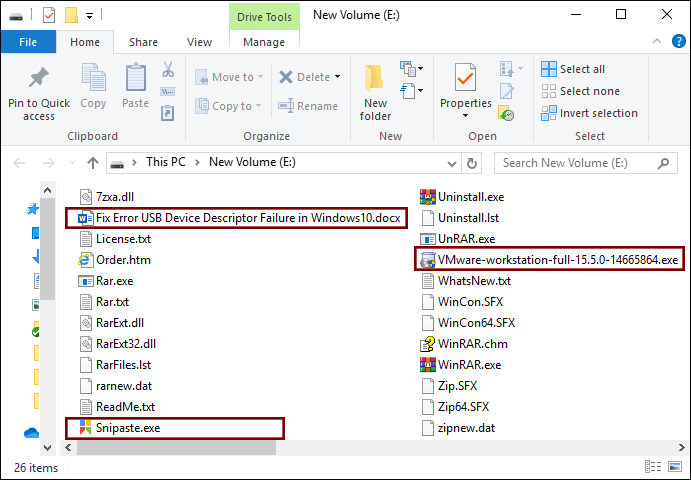
Task: Click the Properties checkmark icon
Action: click(x=465, y=78)
